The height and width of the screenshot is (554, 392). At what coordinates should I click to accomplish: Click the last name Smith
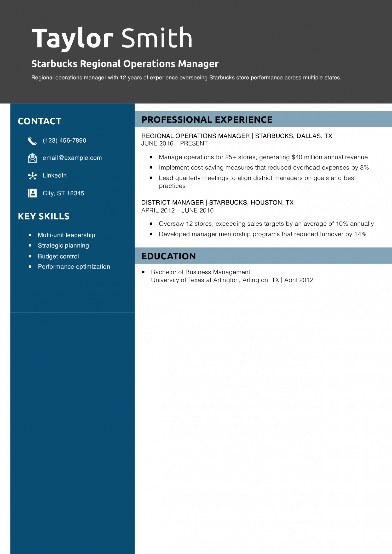[x=157, y=38]
